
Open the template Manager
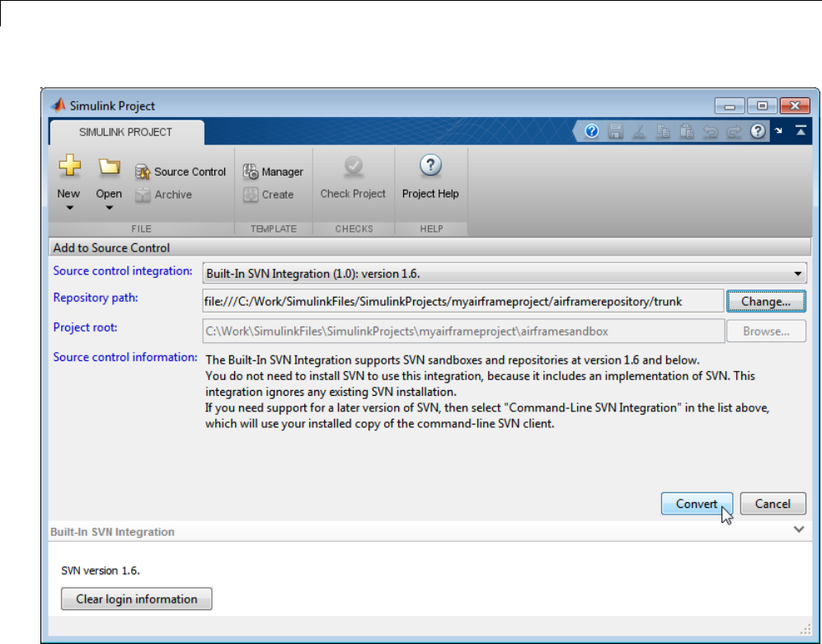point(273,172)
